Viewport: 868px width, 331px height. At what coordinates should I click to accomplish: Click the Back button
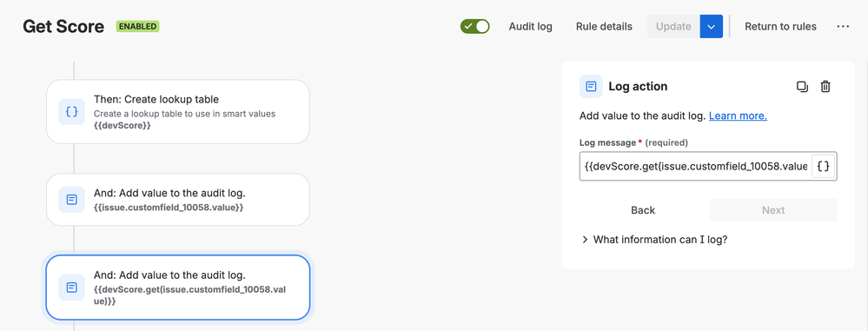[x=643, y=210]
